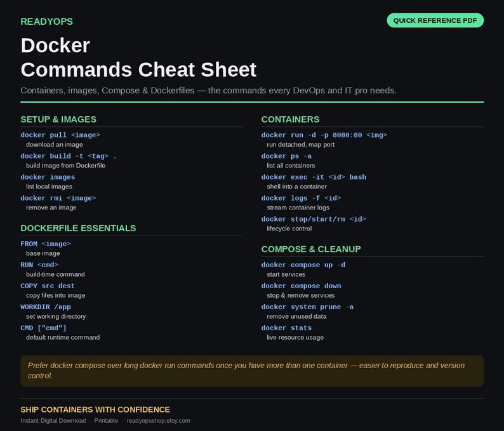Click the 'docker build -t <tag> .' command
Image resolution: width=504 pixels, height=431 pixels.
pyautogui.click(x=69, y=156)
